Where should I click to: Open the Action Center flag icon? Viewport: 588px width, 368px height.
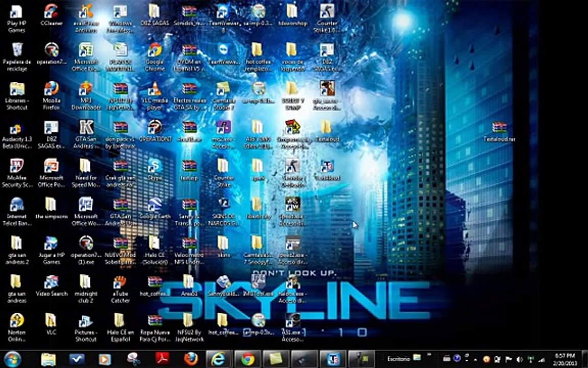509,359
